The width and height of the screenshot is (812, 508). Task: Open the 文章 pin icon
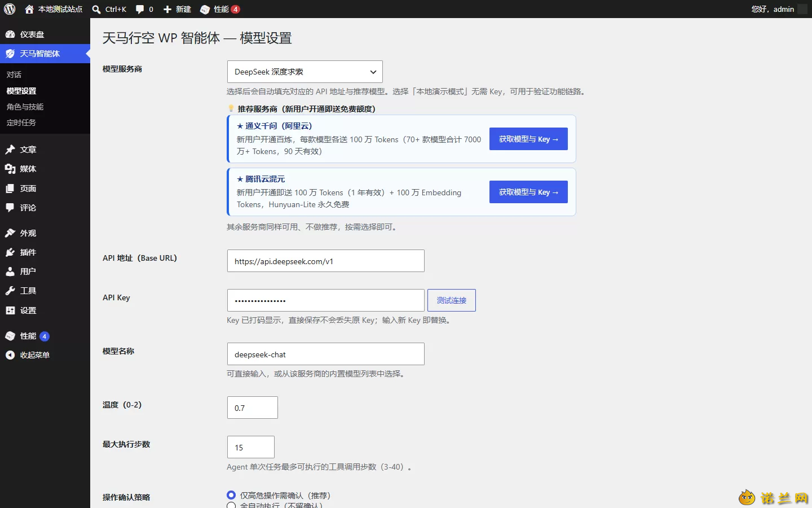tap(10, 150)
